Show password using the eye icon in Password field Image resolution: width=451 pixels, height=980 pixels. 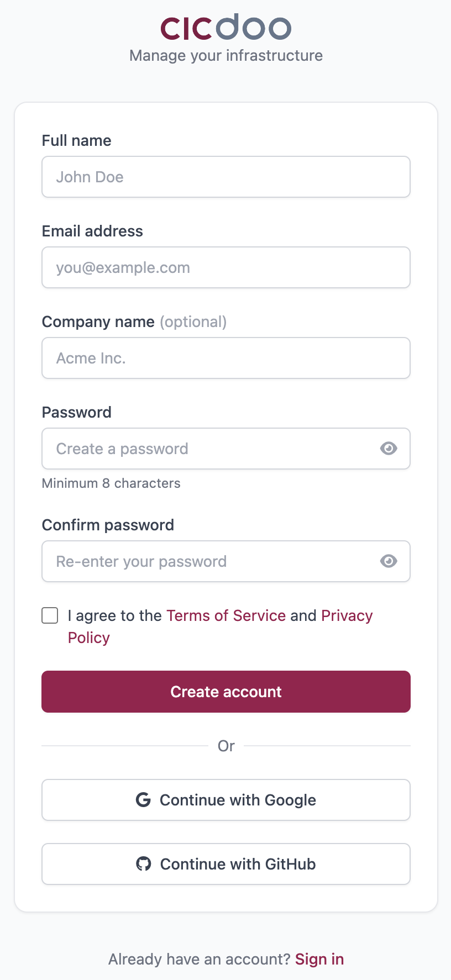[x=389, y=448]
